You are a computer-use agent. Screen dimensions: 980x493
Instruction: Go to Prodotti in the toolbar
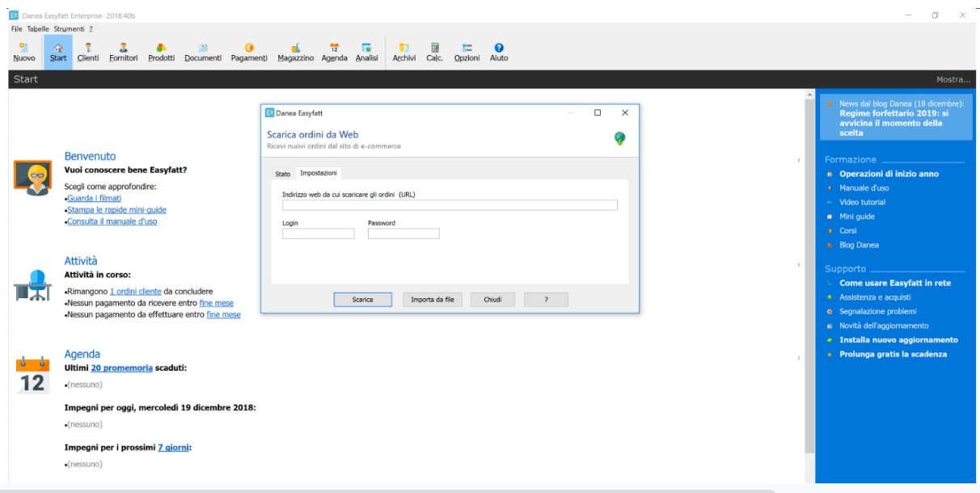[x=161, y=52]
